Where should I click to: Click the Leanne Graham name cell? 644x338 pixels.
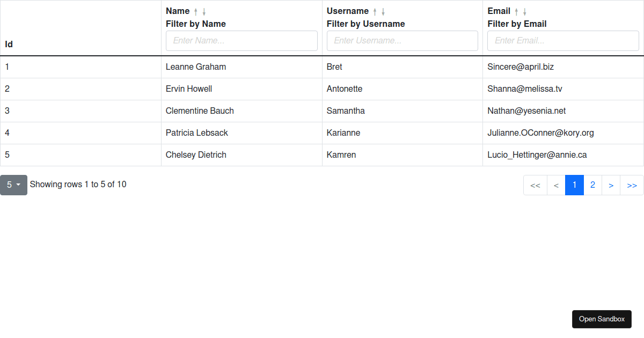(x=196, y=67)
